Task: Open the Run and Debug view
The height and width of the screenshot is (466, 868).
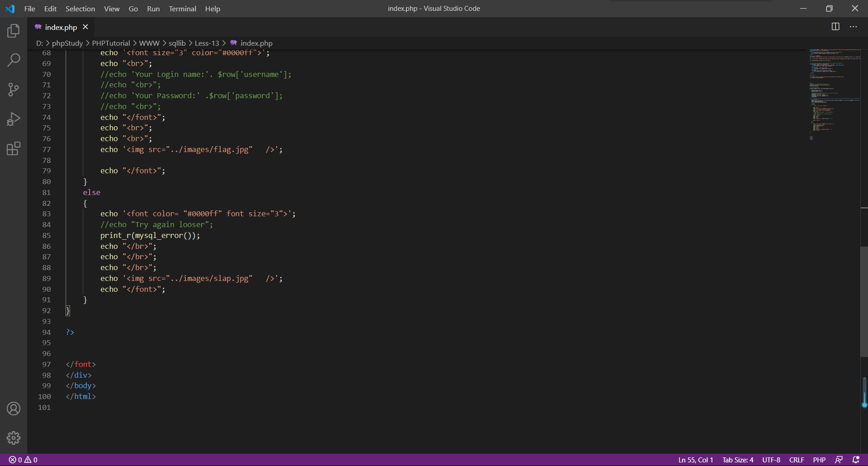Action: 14,119
